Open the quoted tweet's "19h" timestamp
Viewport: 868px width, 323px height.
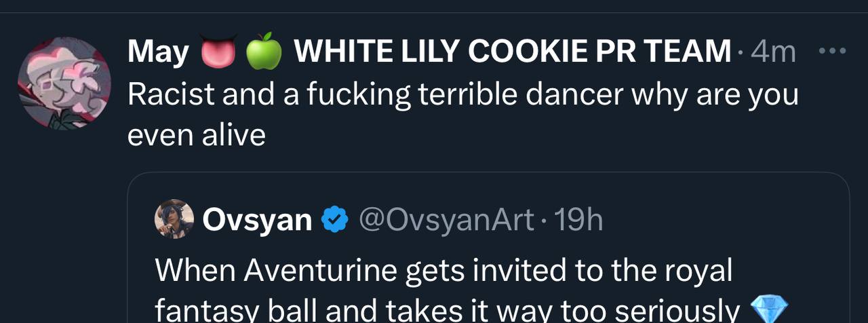(x=578, y=219)
